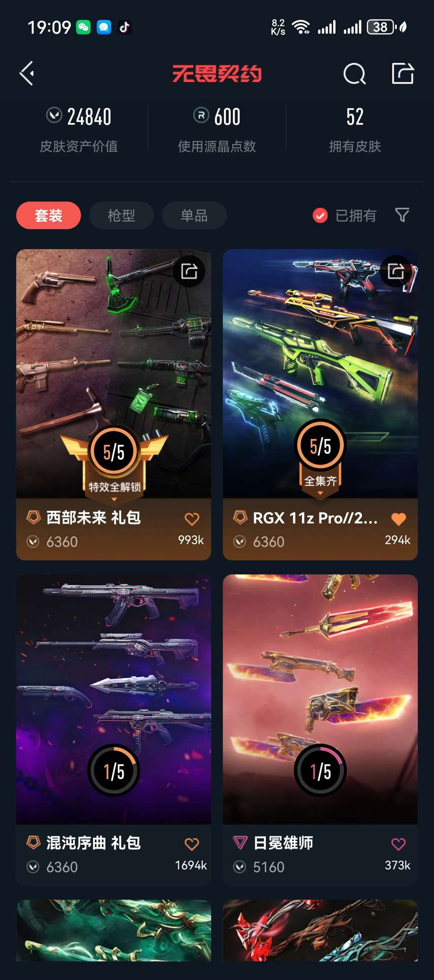Screen dimensions: 434x980
Task: Favorite the 混沌序曲 礼包 heart
Action: [x=192, y=844]
